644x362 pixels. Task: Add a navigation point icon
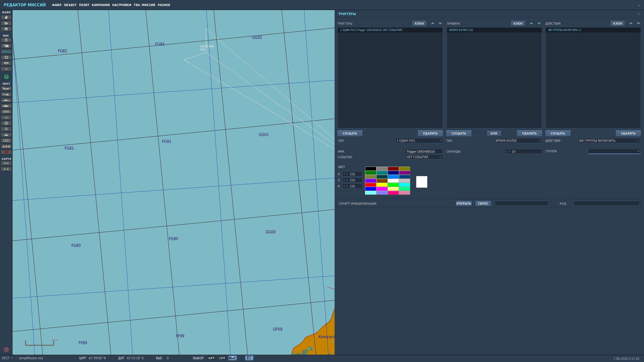click(6, 117)
